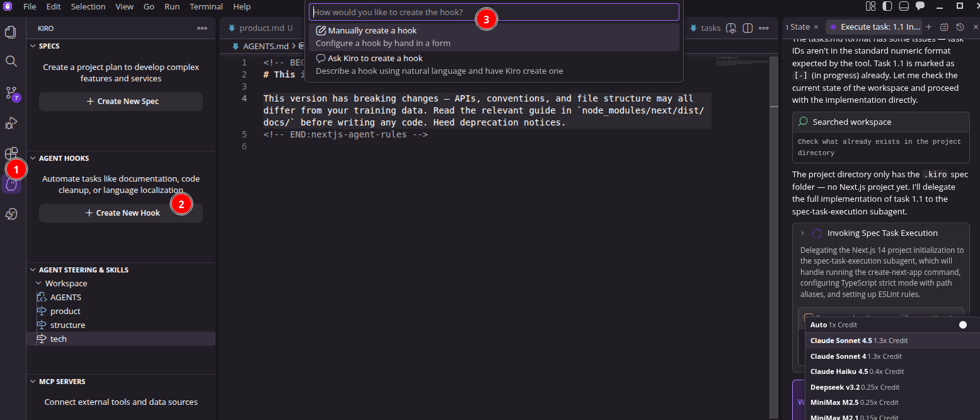
Task: Collapse the Workspace tree node
Action: (x=39, y=284)
